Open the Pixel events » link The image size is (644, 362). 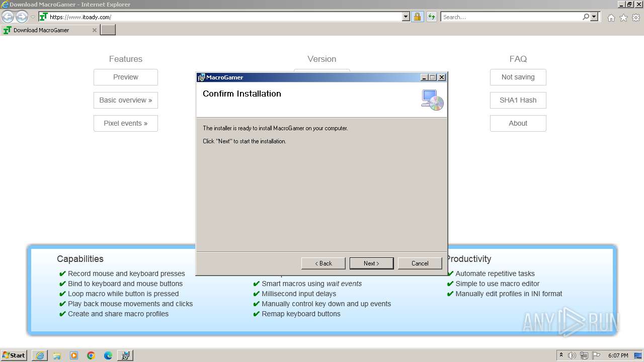pyautogui.click(x=126, y=123)
